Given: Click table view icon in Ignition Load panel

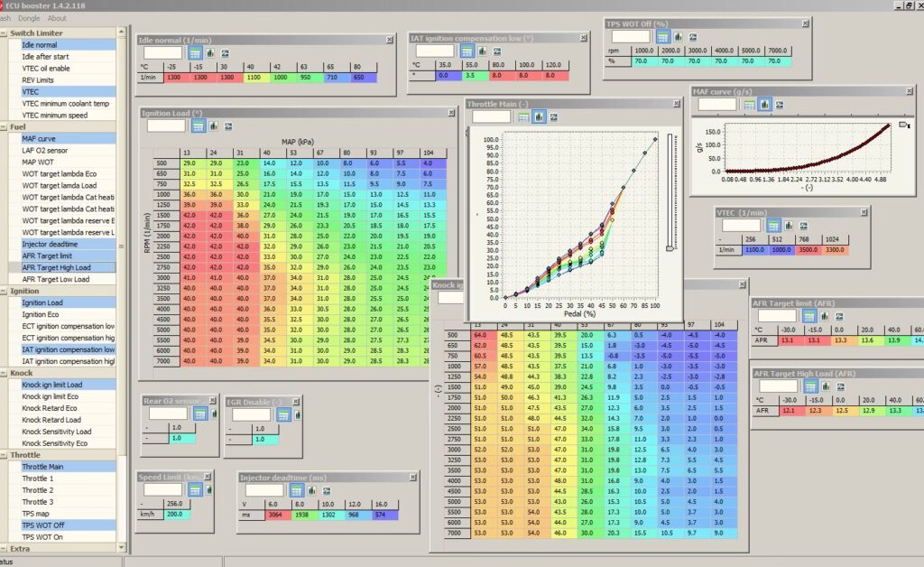Looking at the screenshot, I should click(x=199, y=126).
